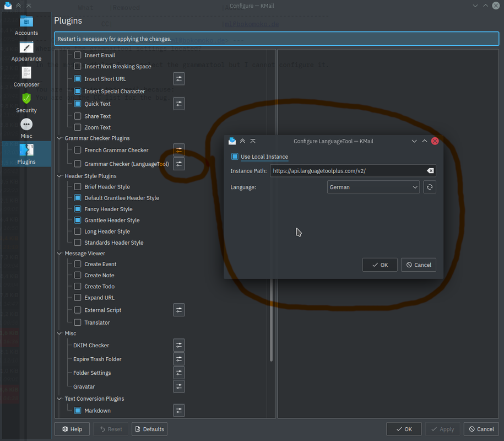Check the Create Event plugin
504x441 pixels.
click(x=78, y=264)
